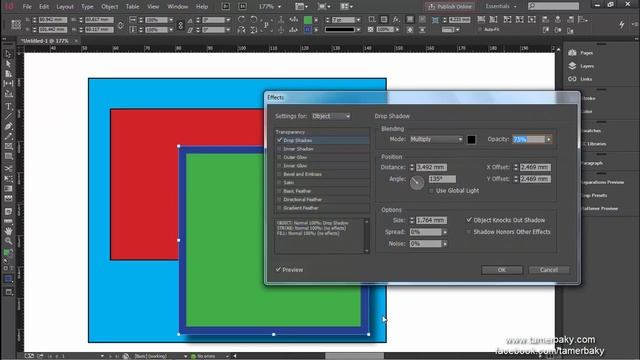Select the Line tool
Screen dimensions: 640x360
pyautogui.click(x=8, y=116)
